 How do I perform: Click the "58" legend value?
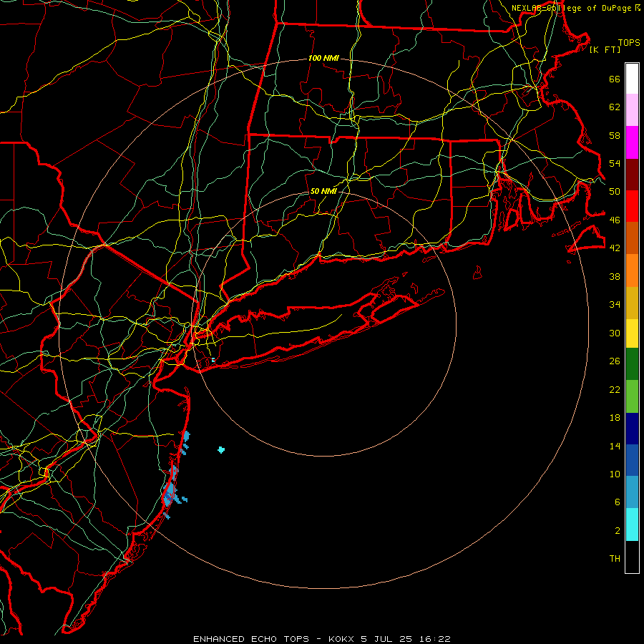tap(615, 135)
